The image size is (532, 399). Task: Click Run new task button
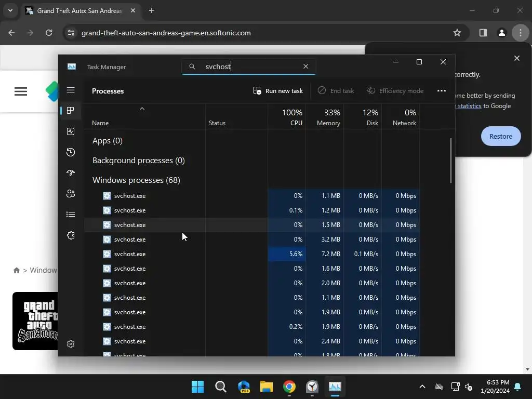[278, 91]
